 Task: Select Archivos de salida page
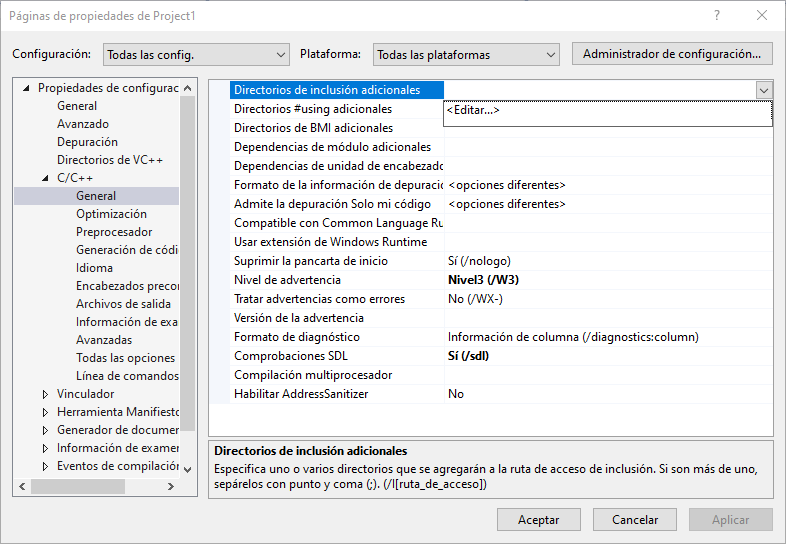(x=123, y=304)
